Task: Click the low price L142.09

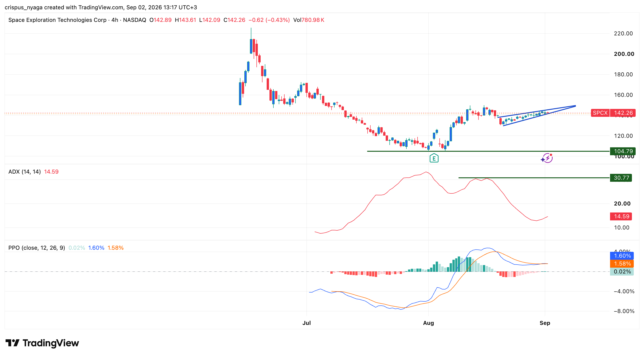Action: point(209,20)
